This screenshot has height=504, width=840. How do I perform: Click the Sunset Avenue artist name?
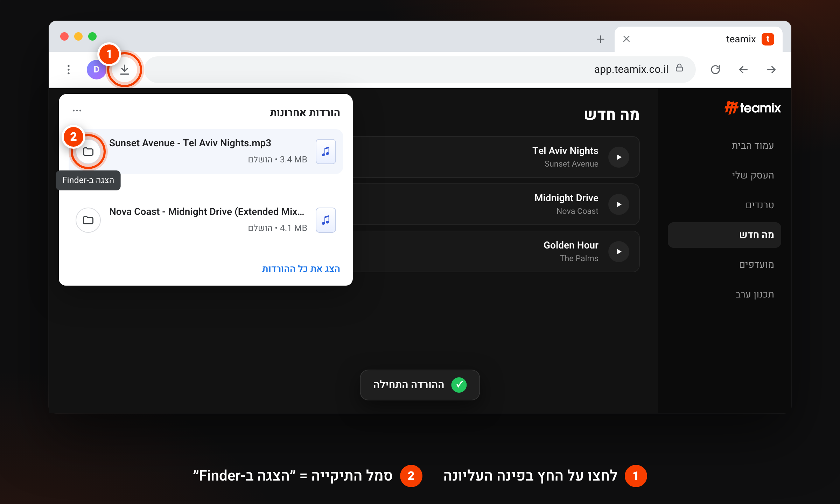point(571,164)
